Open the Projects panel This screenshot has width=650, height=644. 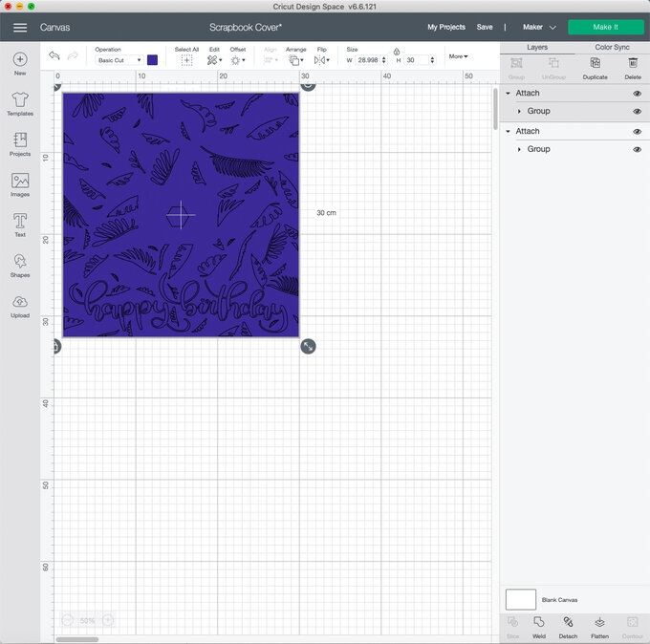20,144
